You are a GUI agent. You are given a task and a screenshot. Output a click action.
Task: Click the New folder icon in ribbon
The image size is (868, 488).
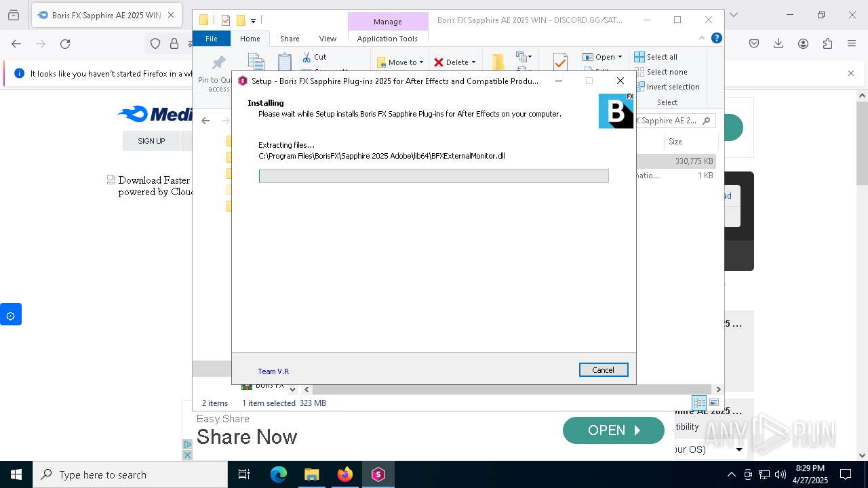click(498, 62)
